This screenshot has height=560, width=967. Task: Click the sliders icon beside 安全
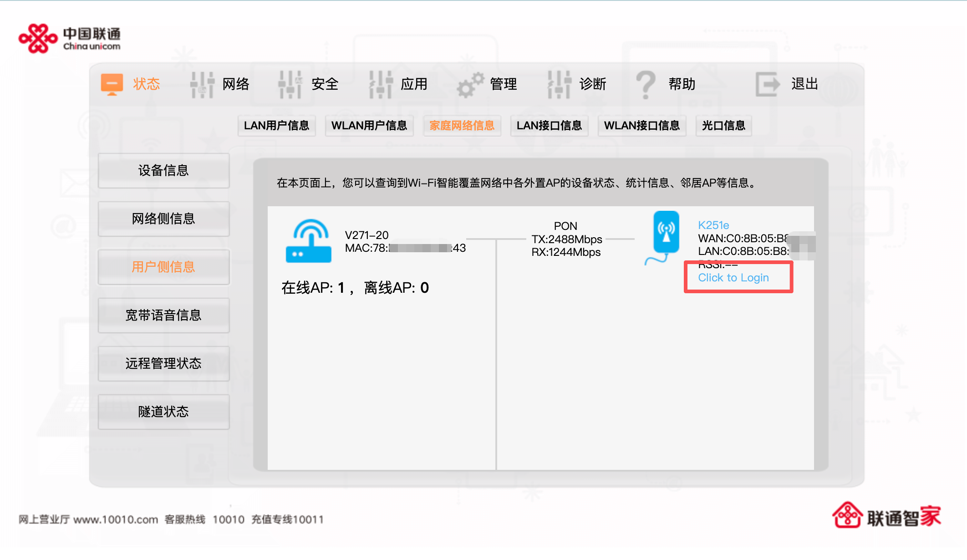[290, 84]
